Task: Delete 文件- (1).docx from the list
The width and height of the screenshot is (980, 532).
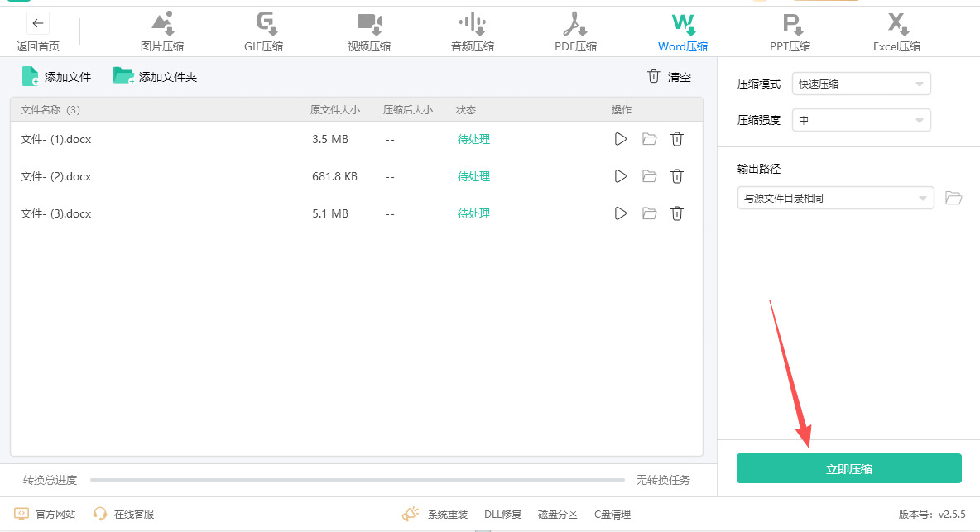Action: click(676, 139)
